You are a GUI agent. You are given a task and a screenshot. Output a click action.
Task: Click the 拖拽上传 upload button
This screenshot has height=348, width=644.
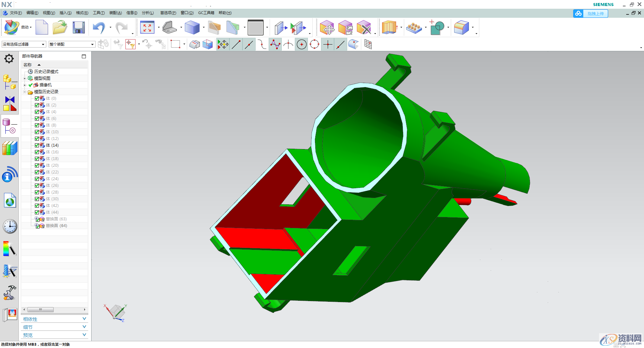pos(591,14)
